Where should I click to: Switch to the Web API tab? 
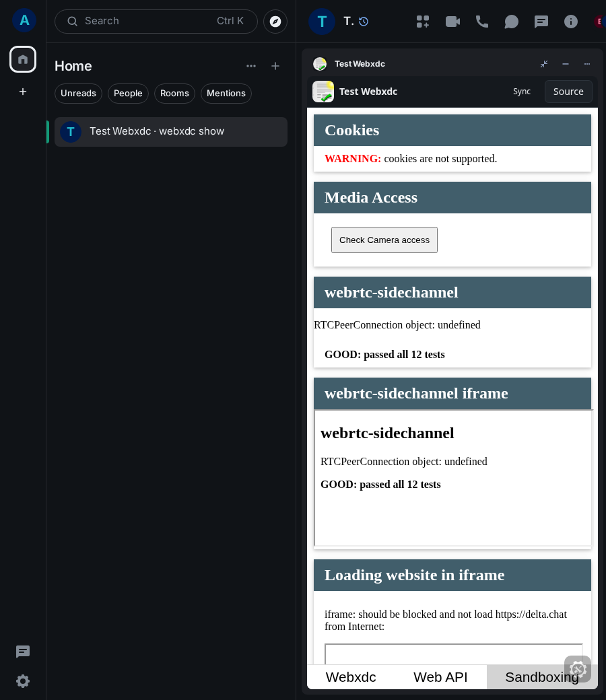pyautogui.click(x=440, y=677)
